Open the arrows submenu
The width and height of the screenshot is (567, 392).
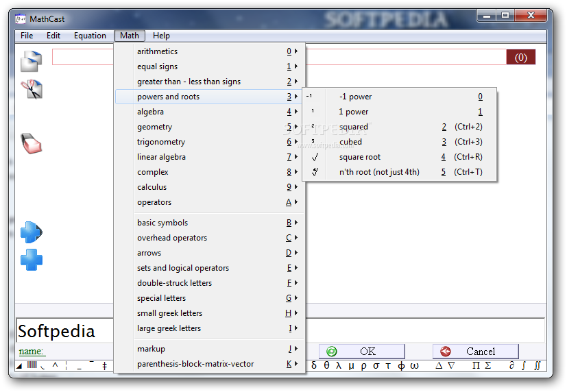210,253
